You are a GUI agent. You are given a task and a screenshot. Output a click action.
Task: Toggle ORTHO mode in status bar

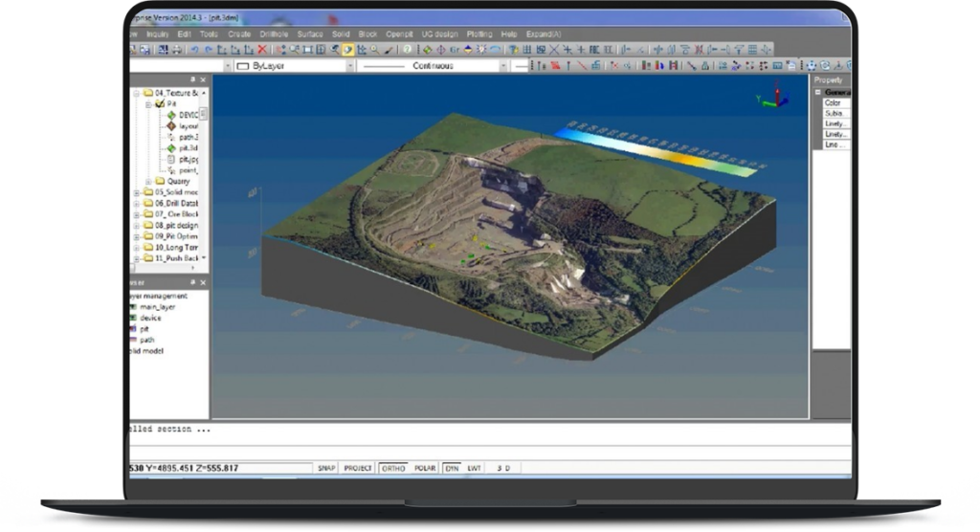point(392,468)
